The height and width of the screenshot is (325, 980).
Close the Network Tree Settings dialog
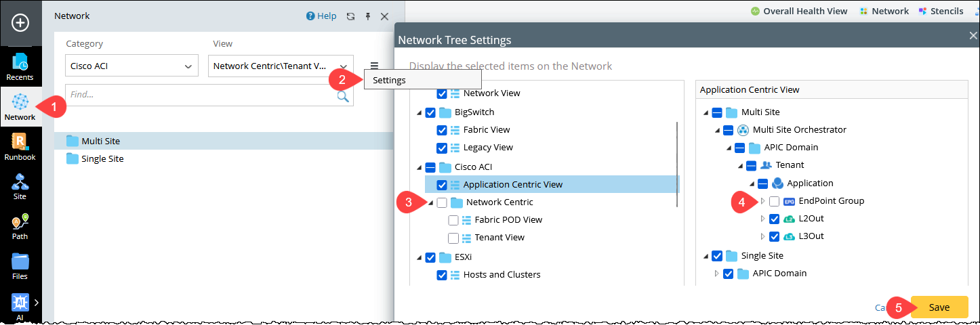pos(973,35)
